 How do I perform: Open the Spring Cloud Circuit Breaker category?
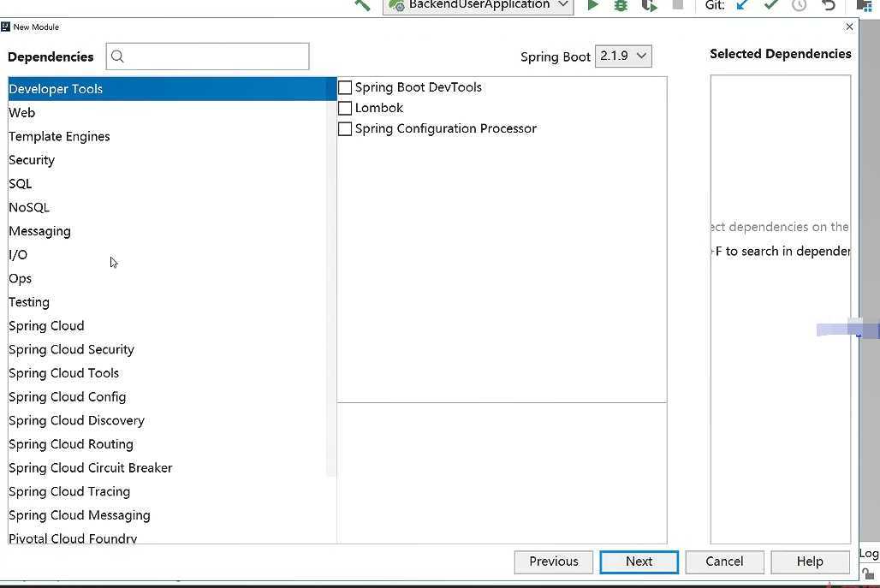point(167,468)
